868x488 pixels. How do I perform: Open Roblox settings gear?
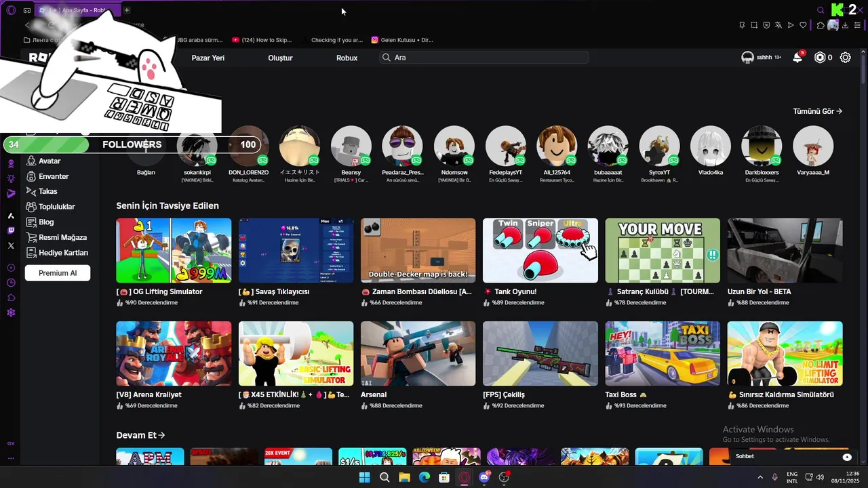click(x=845, y=58)
